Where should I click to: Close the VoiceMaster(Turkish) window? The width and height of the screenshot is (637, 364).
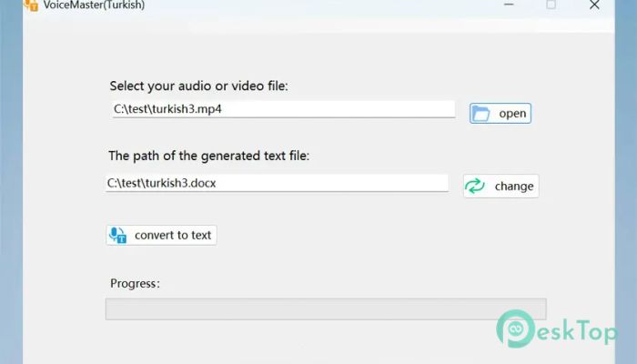[594, 5]
